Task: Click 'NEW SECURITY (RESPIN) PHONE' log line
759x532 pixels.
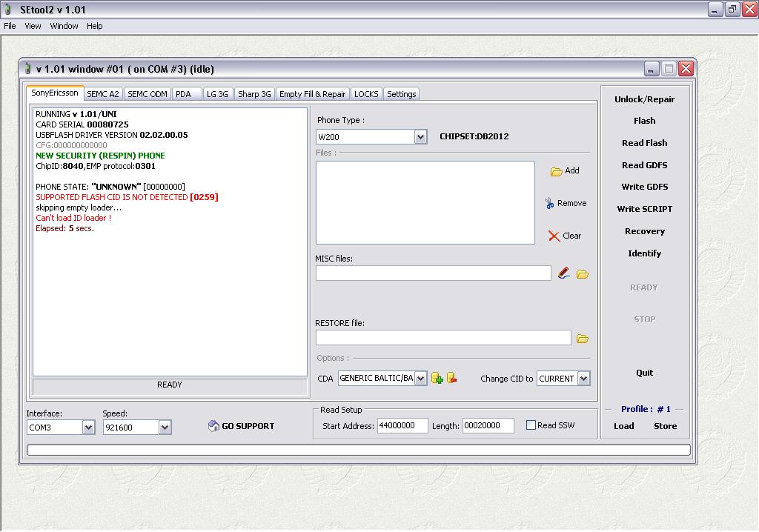Action: click(x=100, y=156)
